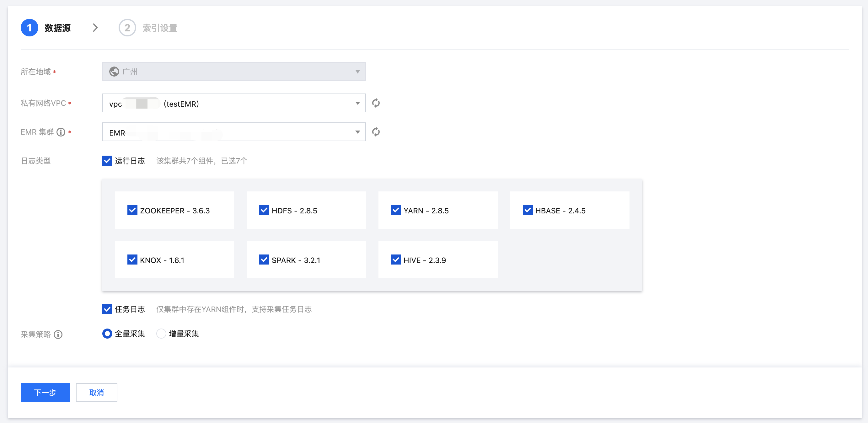The width and height of the screenshot is (868, 423).
Task: Click step 2 索引设置 circle icon
Action: [x=127, y=28]
